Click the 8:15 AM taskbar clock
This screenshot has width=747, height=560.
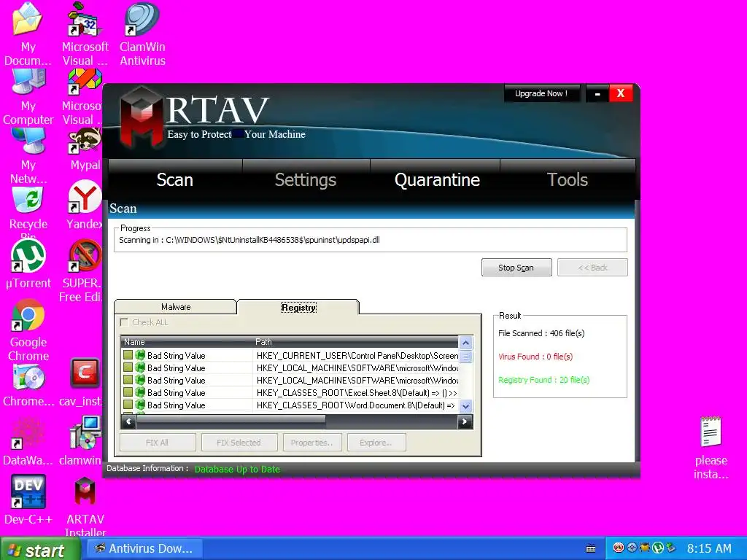click(x=709, y=548)
